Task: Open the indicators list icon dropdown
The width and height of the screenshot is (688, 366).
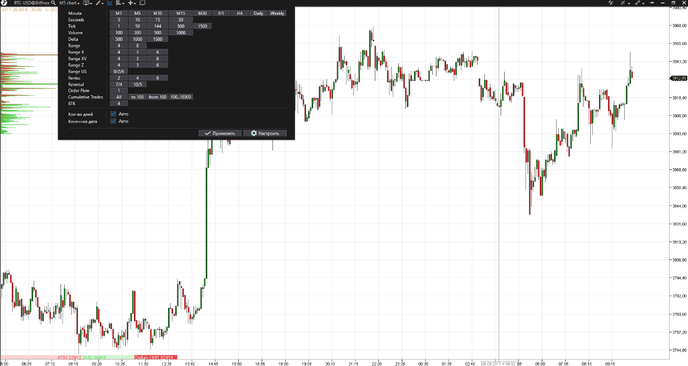Action: click(120, 3)
